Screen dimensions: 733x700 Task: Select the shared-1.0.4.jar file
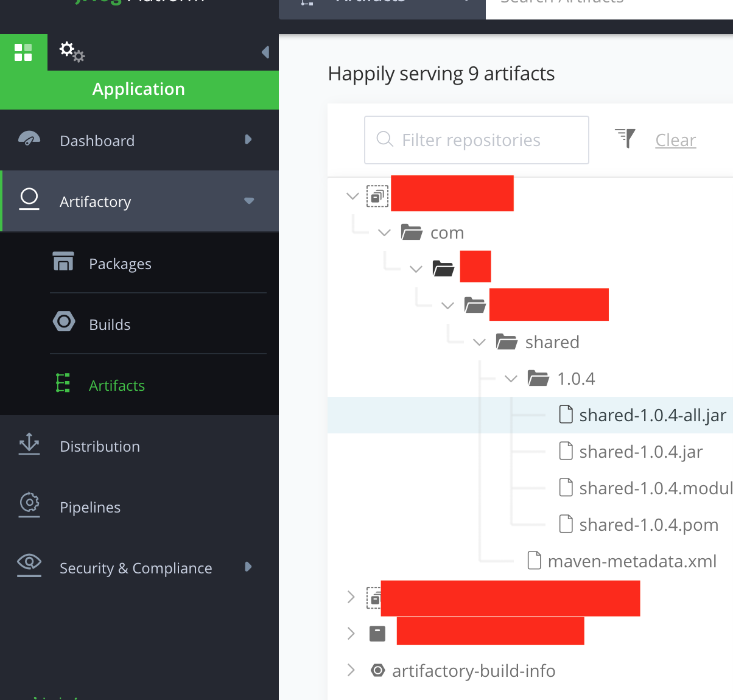(641, 452)
